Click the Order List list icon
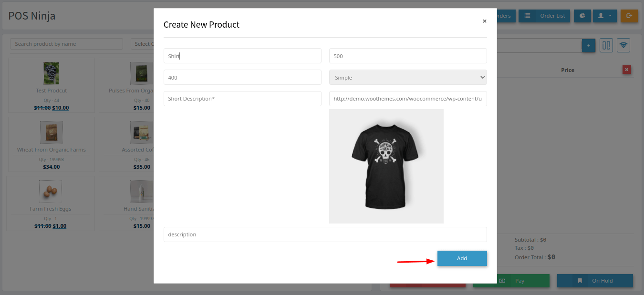Viewport: 644px width, 295px height. tap(528, 16)
